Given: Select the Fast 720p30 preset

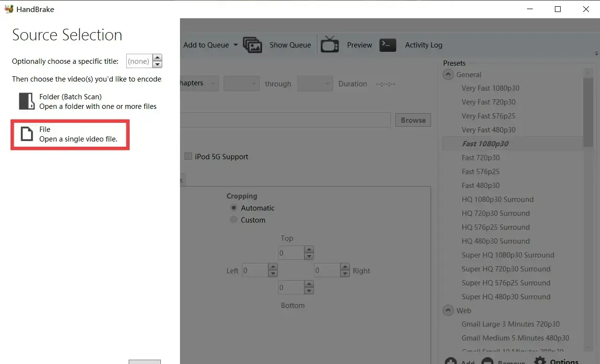Looking at the screenshot, I should [x=480, y=158].
